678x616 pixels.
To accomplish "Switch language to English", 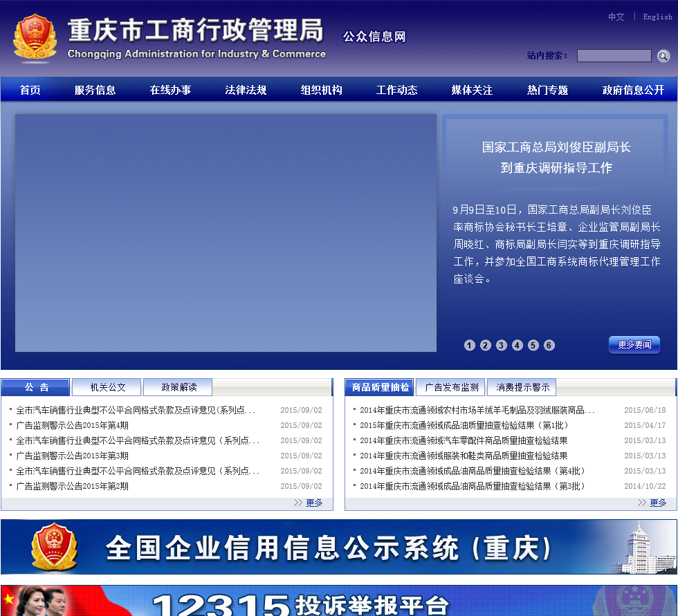I will tap(657, 17).
